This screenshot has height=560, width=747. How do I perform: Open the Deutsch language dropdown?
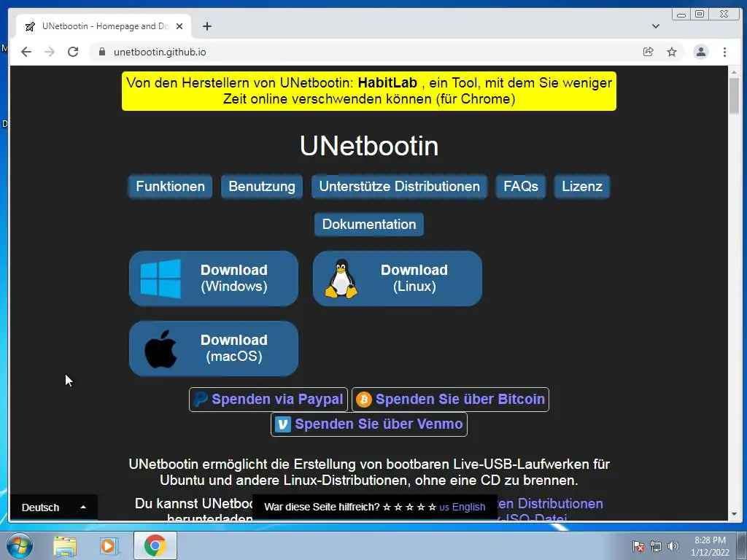point(53,507)
